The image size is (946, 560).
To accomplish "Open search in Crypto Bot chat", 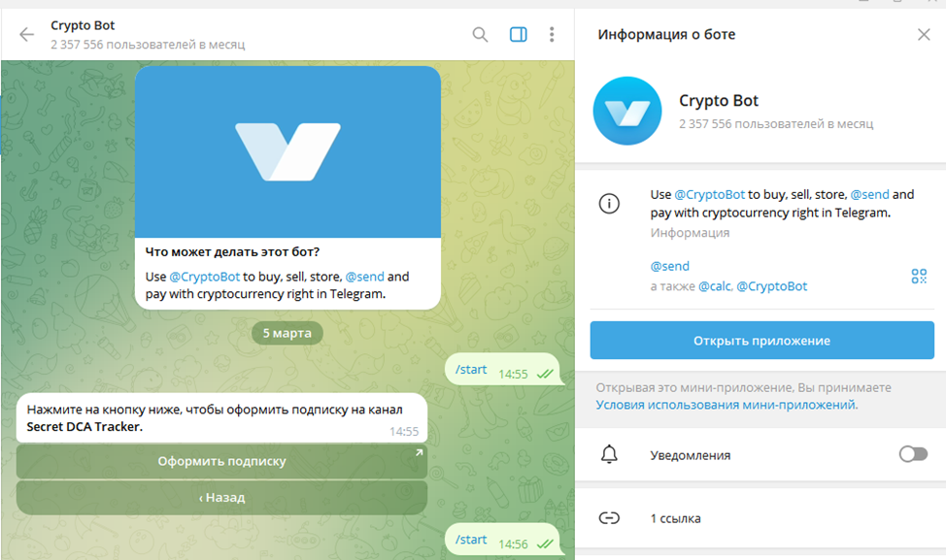I will pyautogui.click(x=480, y=34).
